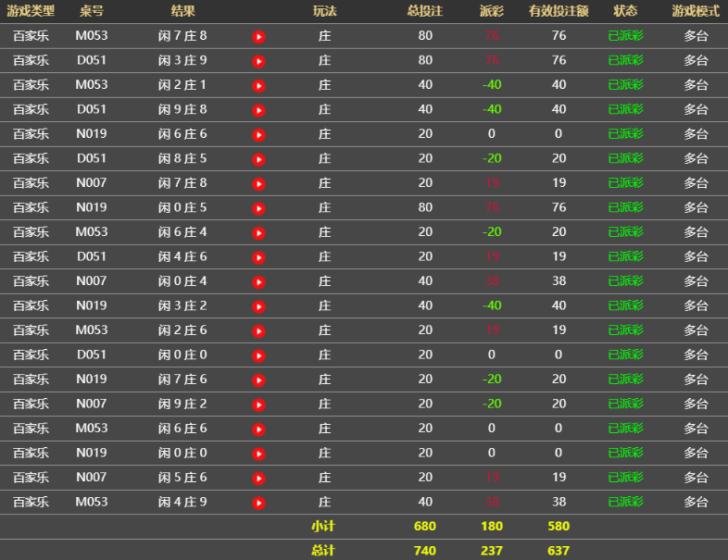
Task: Select the 状态 column header
Action: (x=625, y=11)
